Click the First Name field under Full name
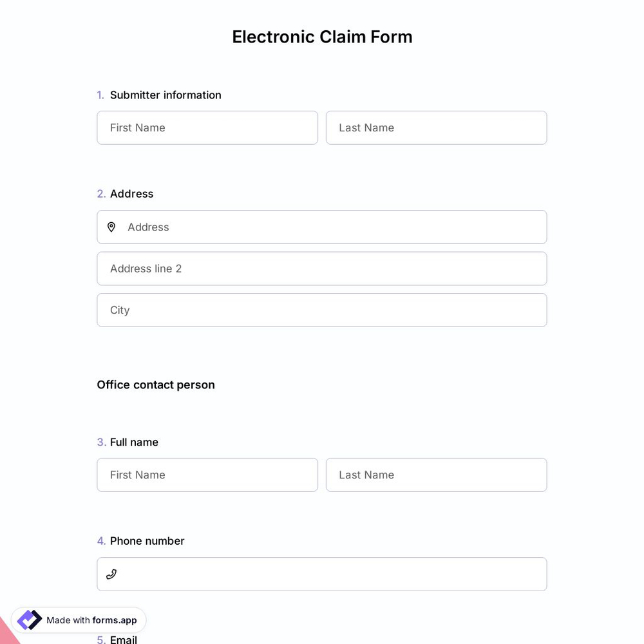 [x=207, y=475]
